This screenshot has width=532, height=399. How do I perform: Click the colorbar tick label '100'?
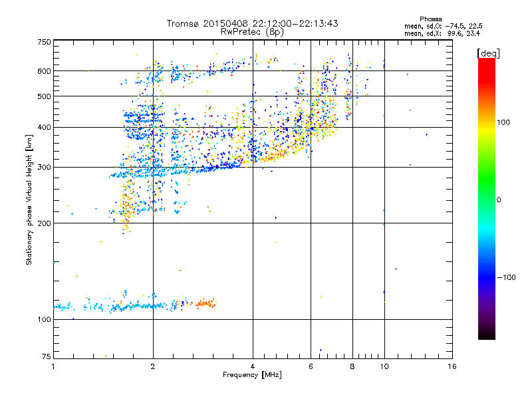point(503,122)
